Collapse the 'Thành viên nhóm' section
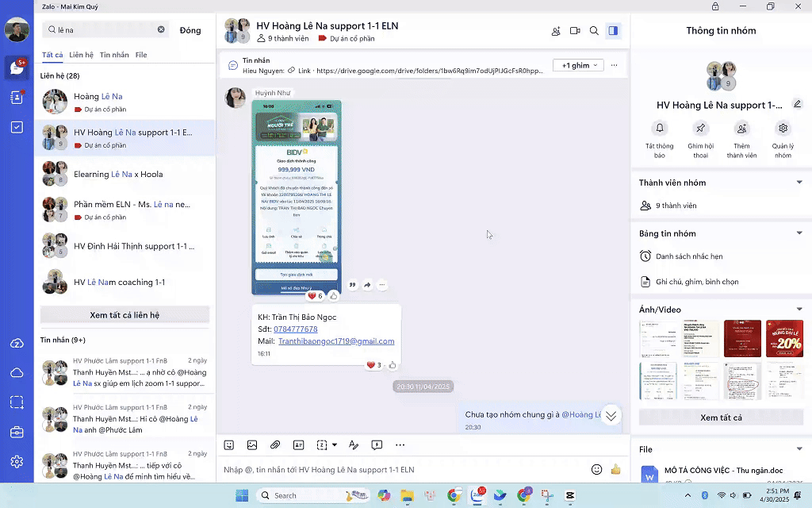 (x=799, y=183)
